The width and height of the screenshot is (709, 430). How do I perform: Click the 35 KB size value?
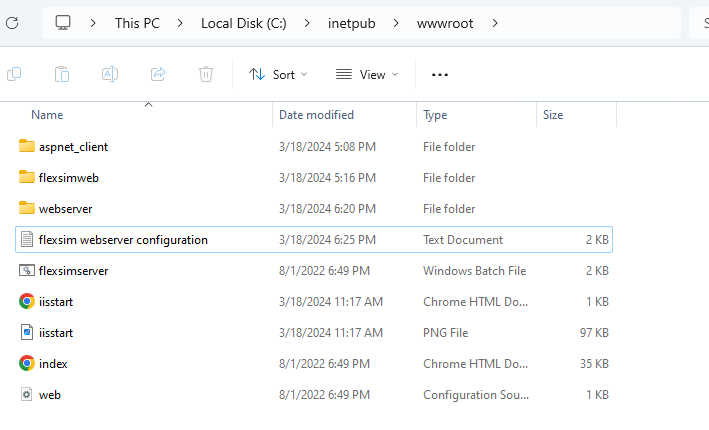coord(594,364)
